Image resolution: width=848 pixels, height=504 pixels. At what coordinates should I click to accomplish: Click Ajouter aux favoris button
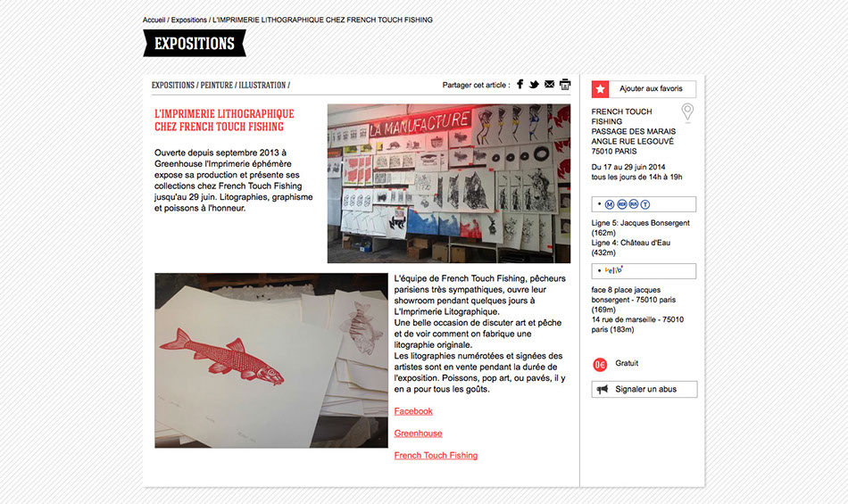(644, 89)
